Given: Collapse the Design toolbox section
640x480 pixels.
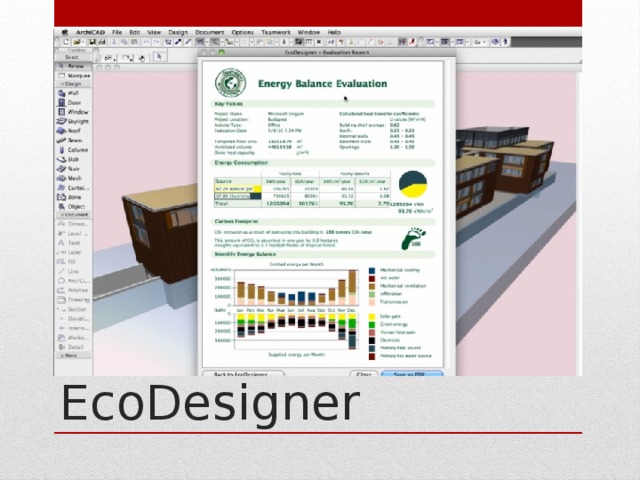Looking at the screenshot, I should (73, 84).
